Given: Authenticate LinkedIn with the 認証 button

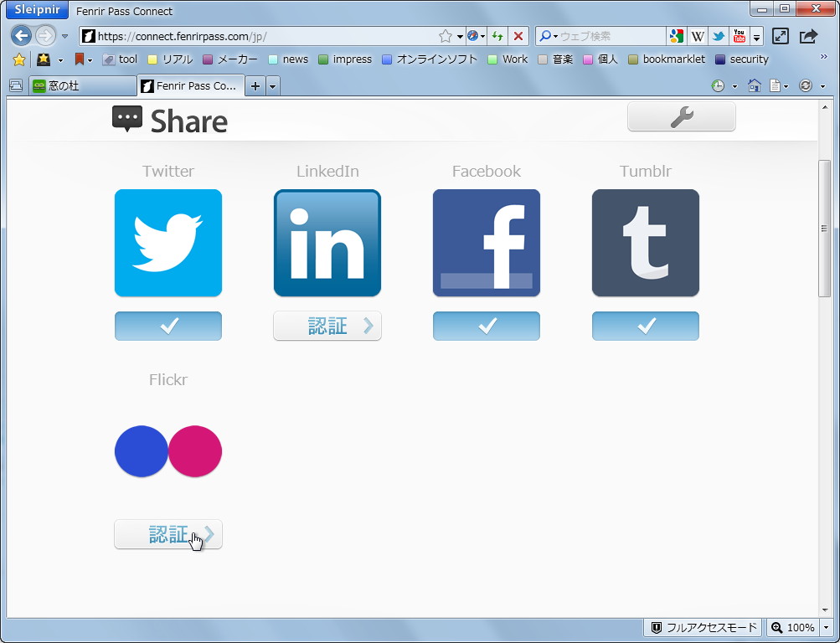Looking at the screenshot, I should [327, 326].
